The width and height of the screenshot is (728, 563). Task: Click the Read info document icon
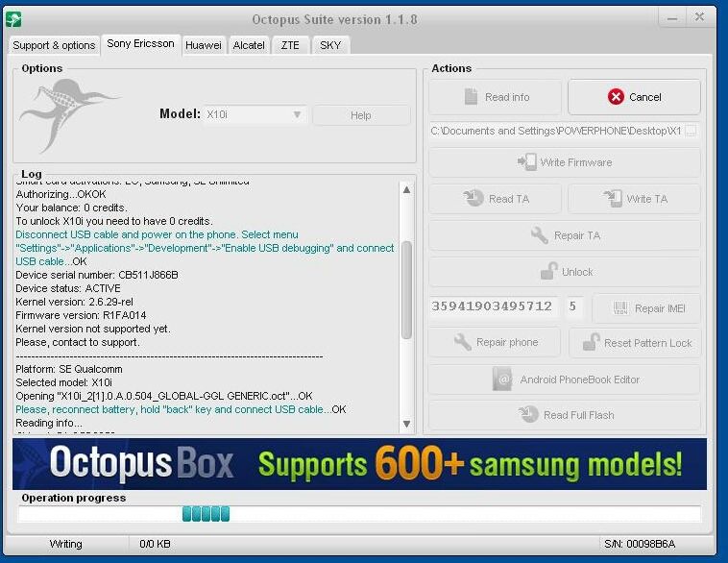coord(471,96)
